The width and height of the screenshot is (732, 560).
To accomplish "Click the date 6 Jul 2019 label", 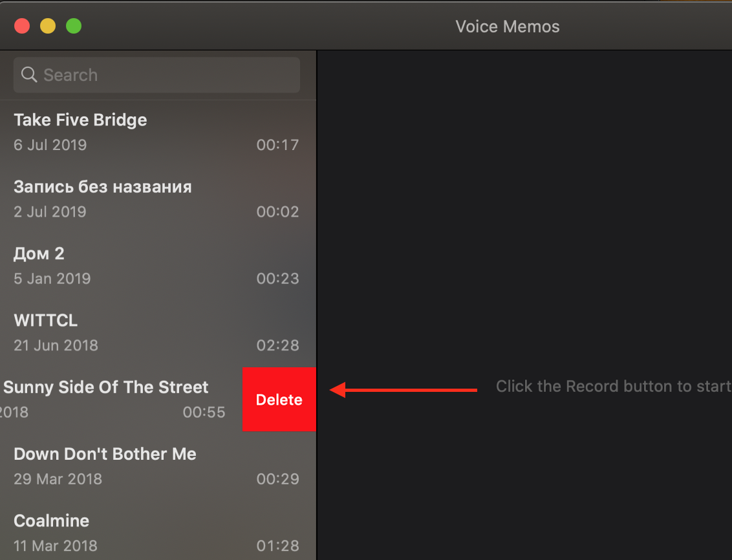I will coord(50,145).
